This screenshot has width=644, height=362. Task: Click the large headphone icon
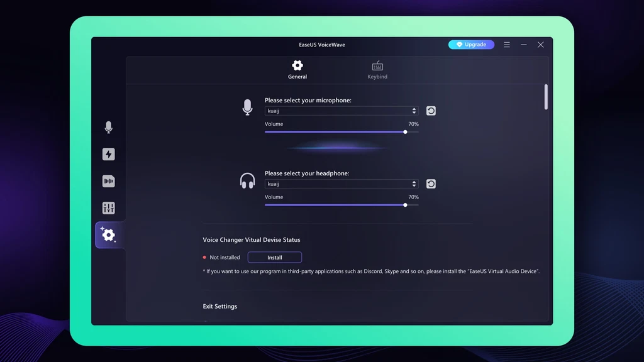point(247,181)
